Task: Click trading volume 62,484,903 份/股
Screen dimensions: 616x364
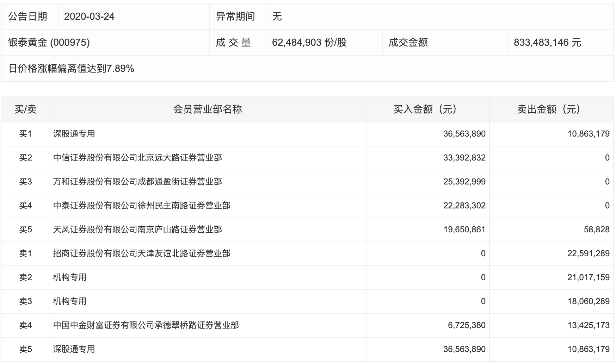Action: click(x=309, y=43)
